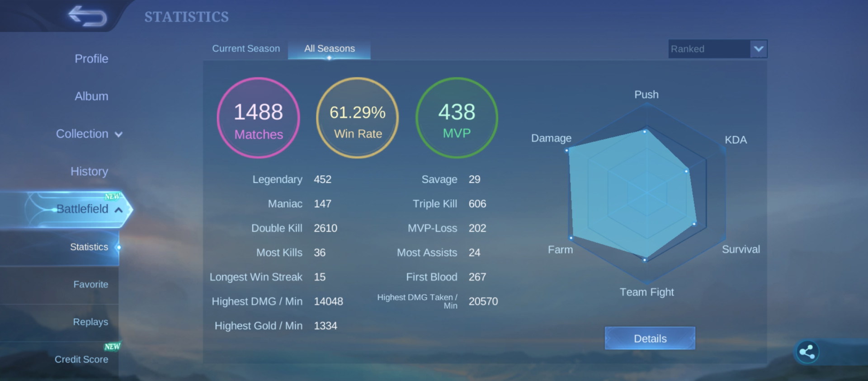The height and width of the screenshot is (381, 868).
Task: Click the Longest Win Streak label
Action: coord(256,277)
